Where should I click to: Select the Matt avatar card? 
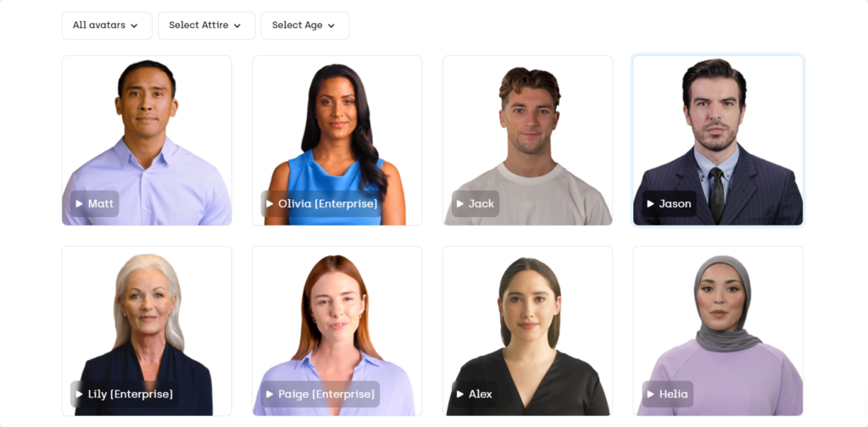coord(147,141)
